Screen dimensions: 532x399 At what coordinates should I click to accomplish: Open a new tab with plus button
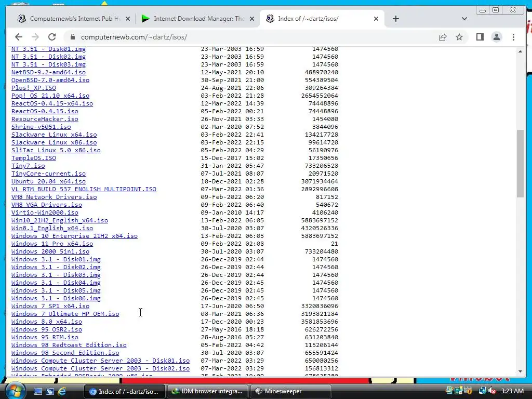(395, 19)
